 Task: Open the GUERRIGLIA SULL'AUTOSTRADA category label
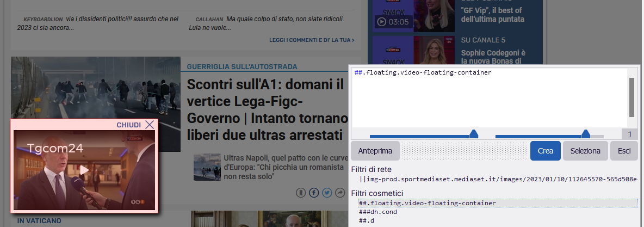pos(242,67)
